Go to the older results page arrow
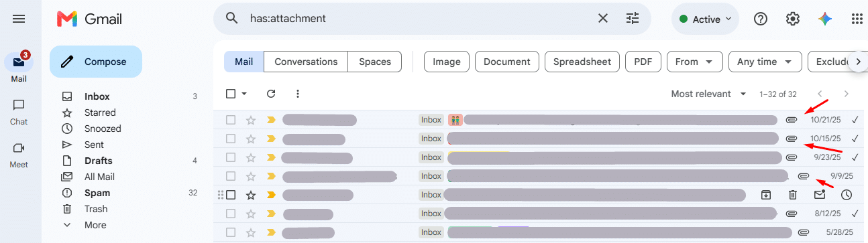The width and height of the screenshot is (868, 243). [847, 94]
